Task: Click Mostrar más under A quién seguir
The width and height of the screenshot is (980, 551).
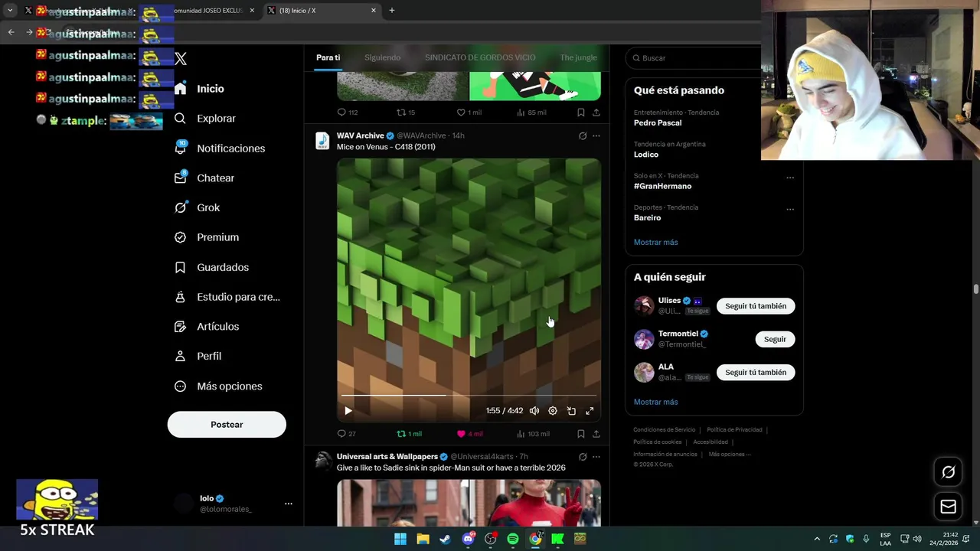Action: [x=656, y=403]
